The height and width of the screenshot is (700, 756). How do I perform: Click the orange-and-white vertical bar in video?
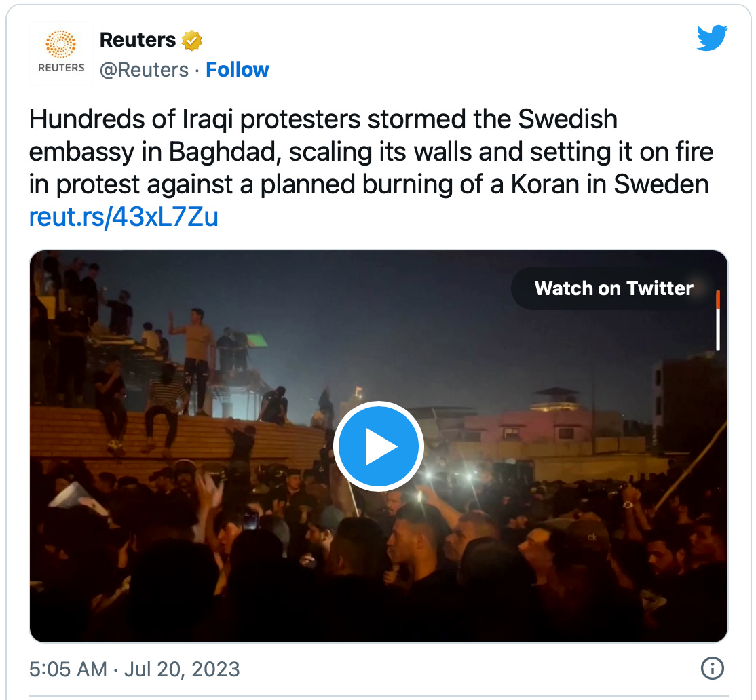coord(717,319)
